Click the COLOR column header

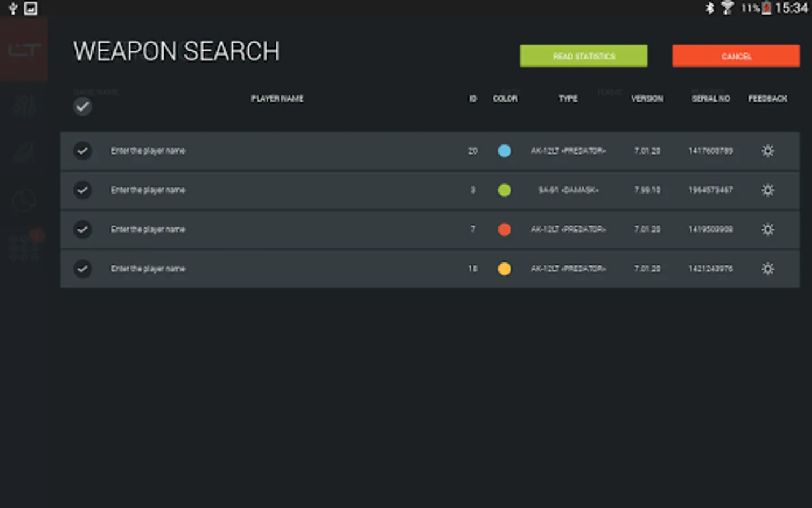click(x=505, y=99)
